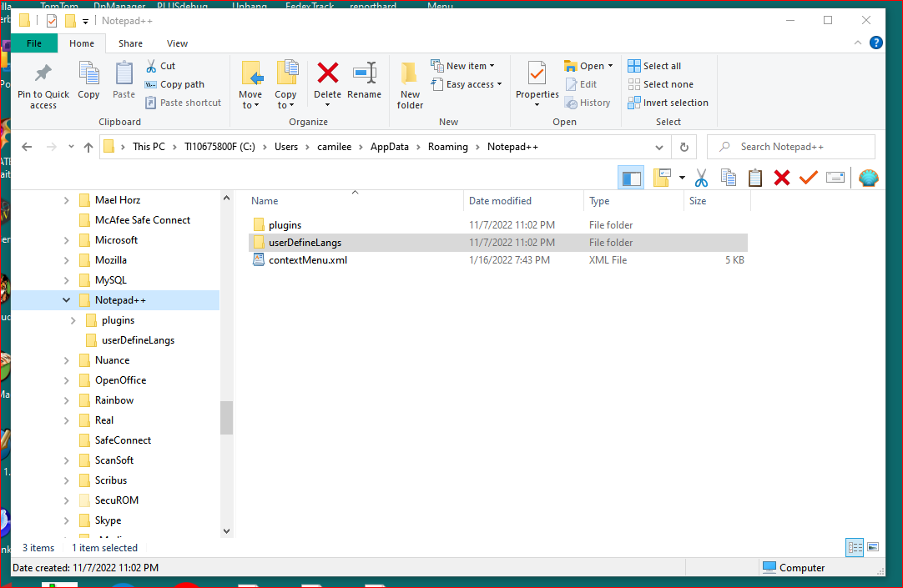Click Select none in ribbon
Screen dimensions: 903x588
tap(660, 84)
